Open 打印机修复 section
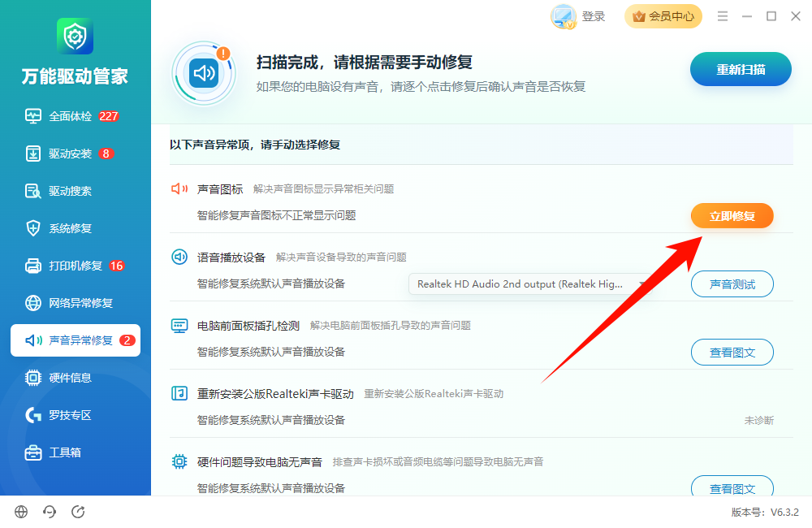 click(x=75, y=266)
